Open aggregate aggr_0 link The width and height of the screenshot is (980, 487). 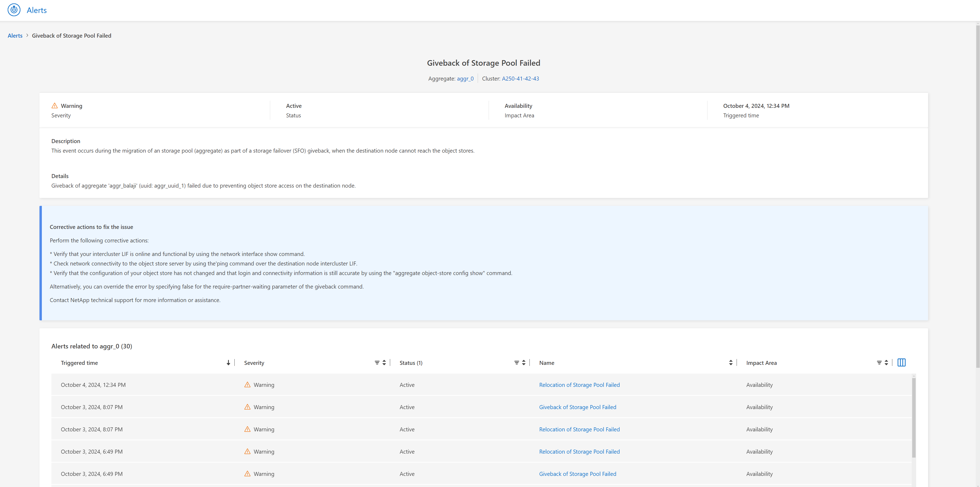[x=465, y=78]
